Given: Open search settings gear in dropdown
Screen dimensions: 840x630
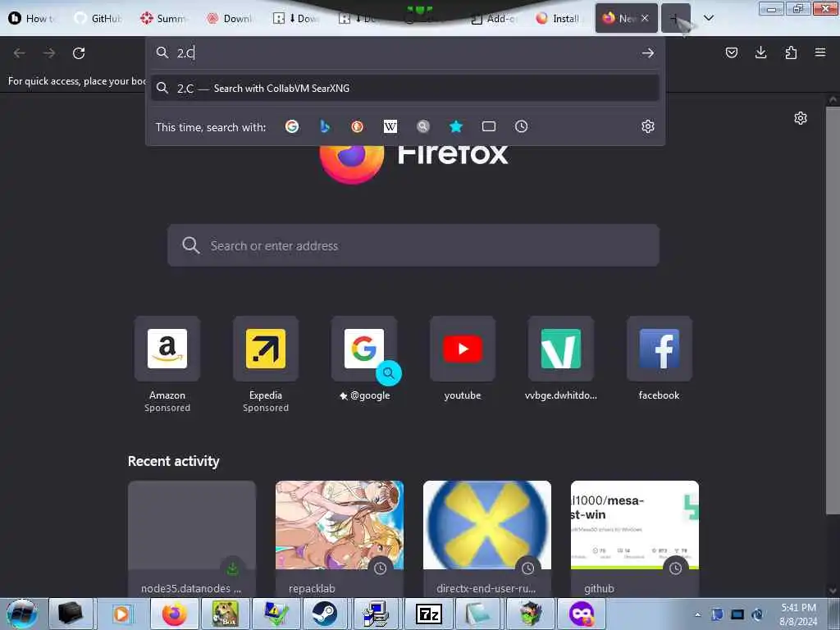Looking at the screenshot, I should 648,126.
